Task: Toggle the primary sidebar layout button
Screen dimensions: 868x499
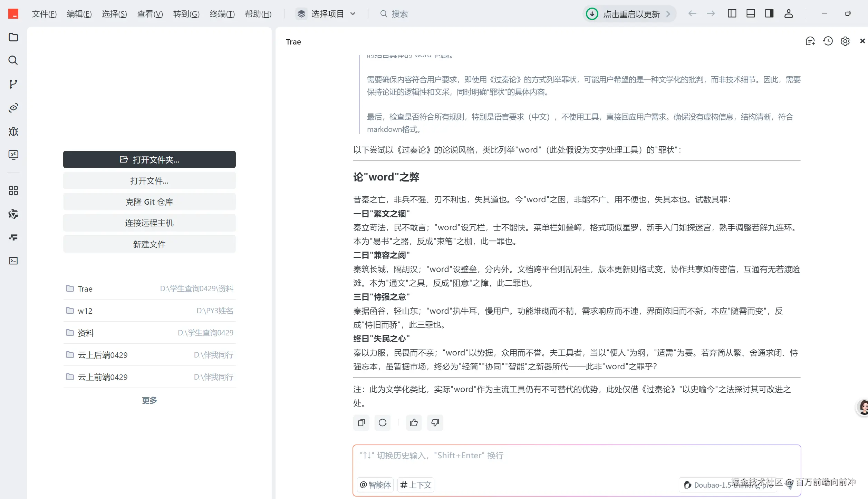Action: (x=732, y=13)
